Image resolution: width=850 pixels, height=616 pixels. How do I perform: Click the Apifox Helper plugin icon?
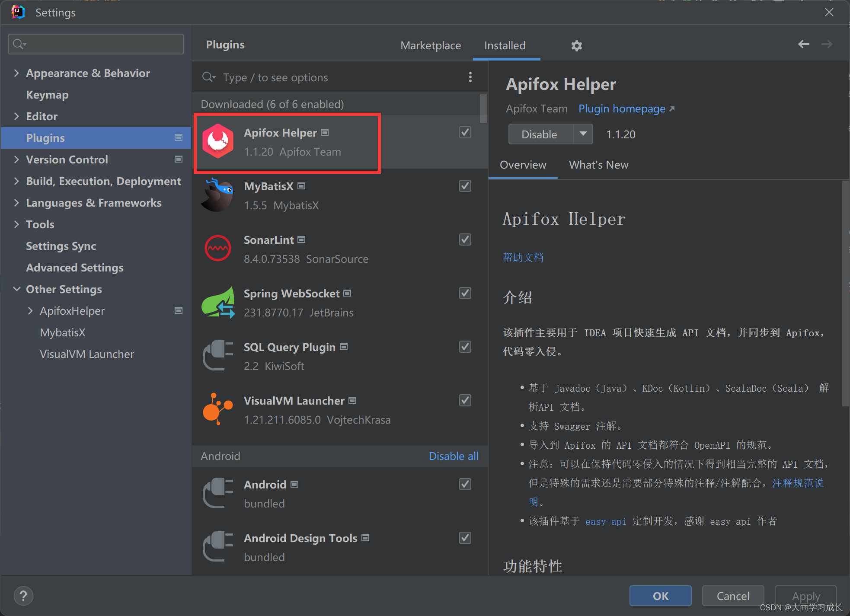click(218, 141)
